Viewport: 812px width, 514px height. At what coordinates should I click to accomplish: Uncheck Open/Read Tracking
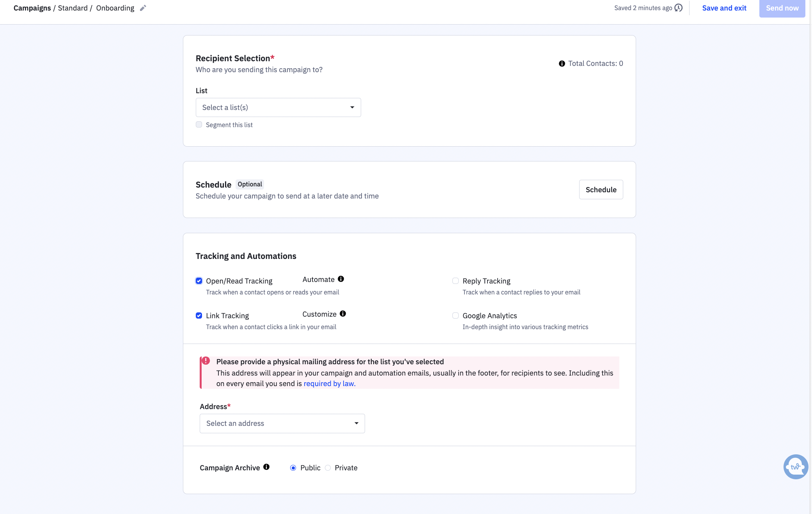(199, 281)
